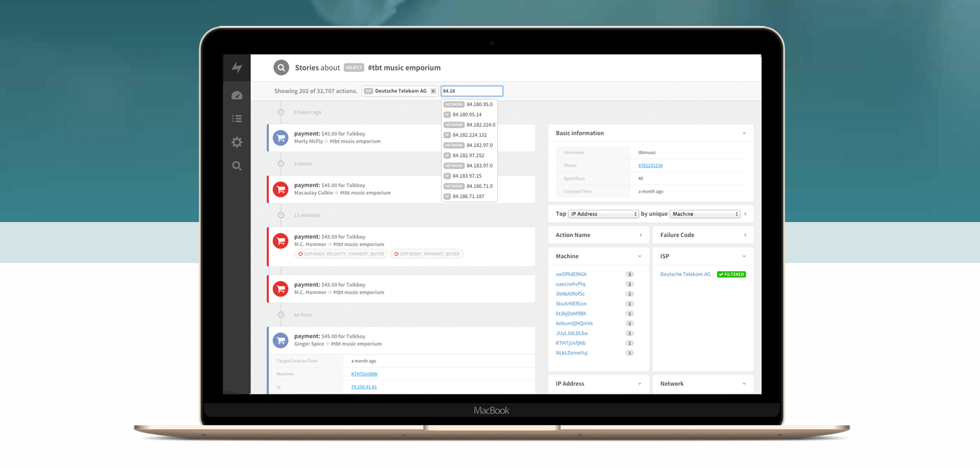This screenshot has height=468, width=980.
Task: Select network suggestion 84.180.95.0
Action: coord(470,105)
